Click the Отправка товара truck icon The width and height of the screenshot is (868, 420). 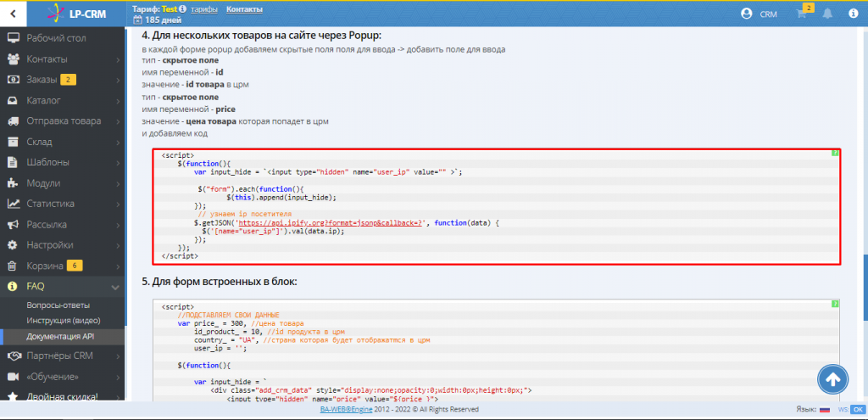[14, 120]
